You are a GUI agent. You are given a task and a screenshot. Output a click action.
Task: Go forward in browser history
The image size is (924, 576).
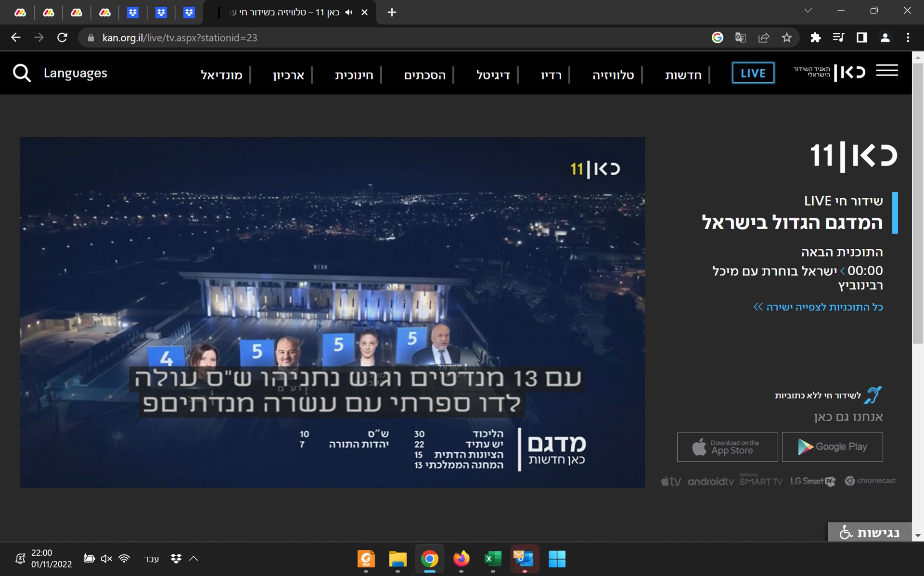39,38
